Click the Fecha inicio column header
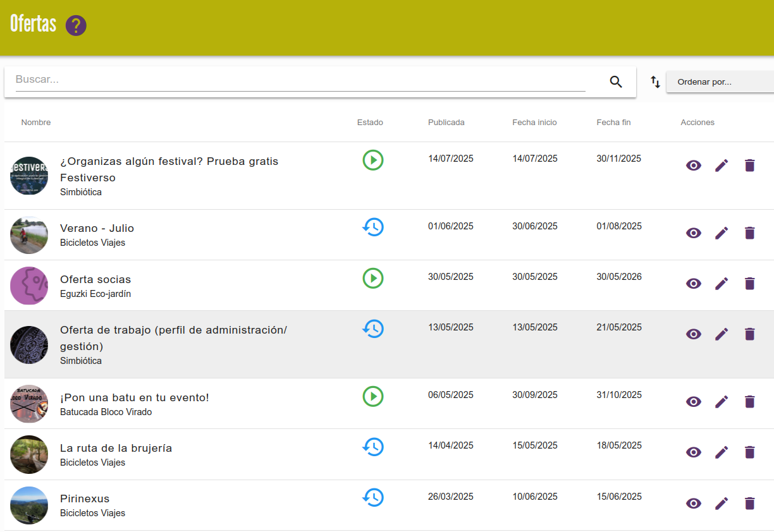This screenshot has height=532, width=774. pyautogui.click(x=534, y=123)
